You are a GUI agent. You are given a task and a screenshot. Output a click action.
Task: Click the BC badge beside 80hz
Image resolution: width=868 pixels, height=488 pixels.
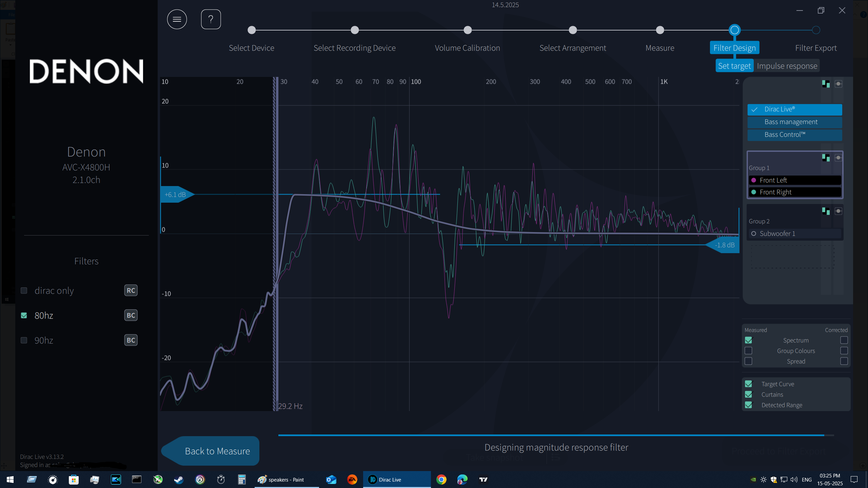pos(131,315)
